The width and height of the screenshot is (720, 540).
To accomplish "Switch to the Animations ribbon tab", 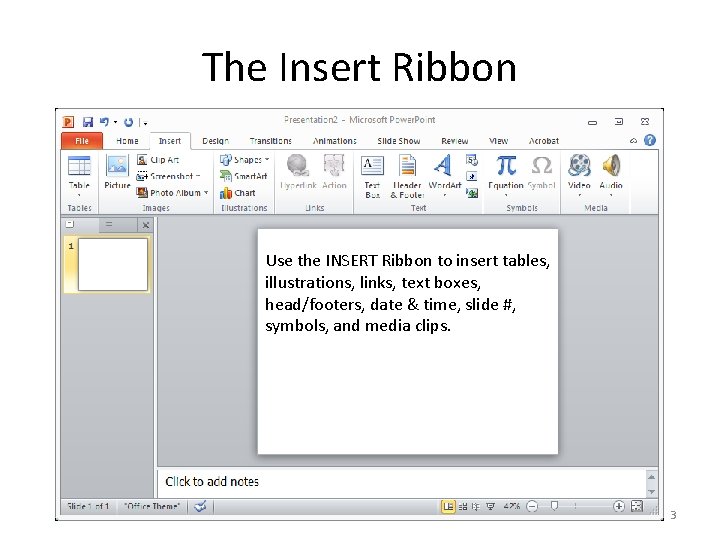I will [335, 141].
